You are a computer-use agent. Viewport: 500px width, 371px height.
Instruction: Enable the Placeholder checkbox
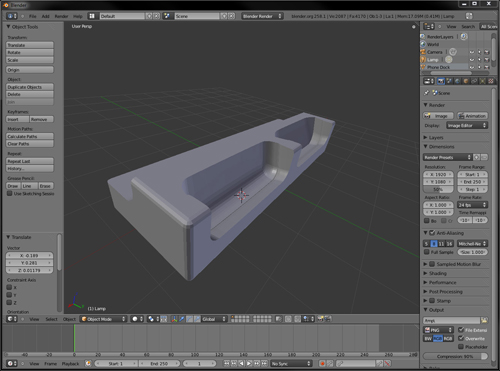461,347
